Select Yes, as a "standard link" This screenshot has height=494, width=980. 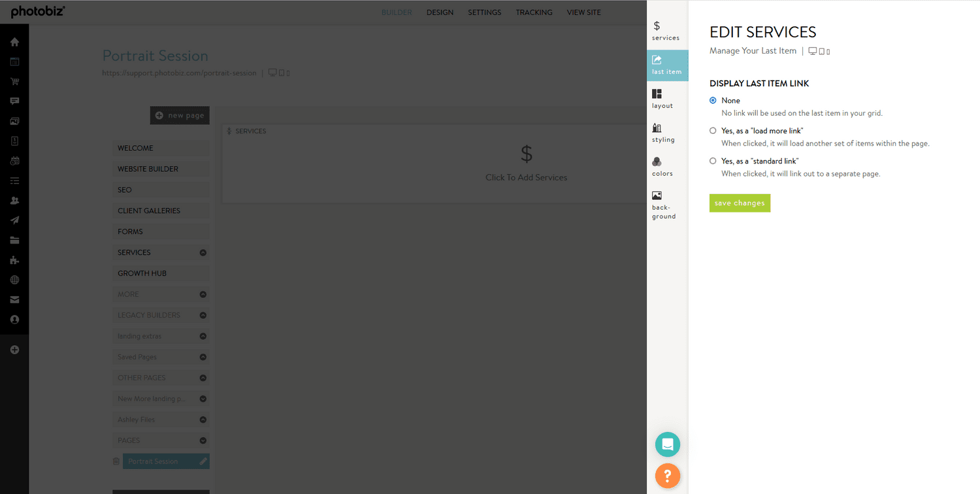click(x=713, y=161)
